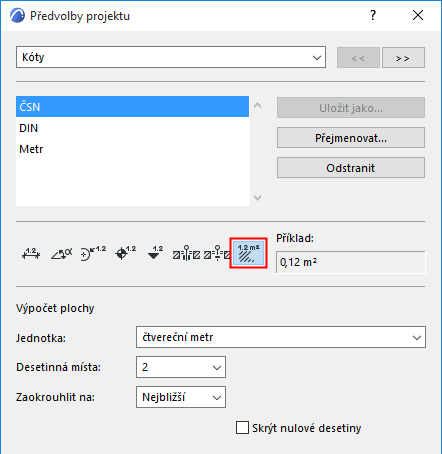442x454 pixels.
Task: Select the area calculation icon
Action: (249, 253)
